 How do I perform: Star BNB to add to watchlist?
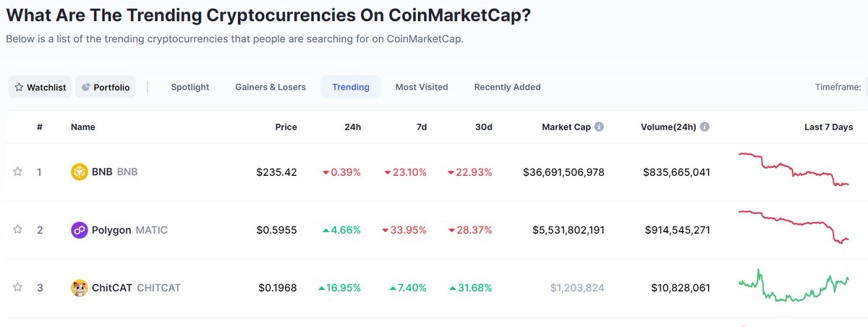[18, 172]
